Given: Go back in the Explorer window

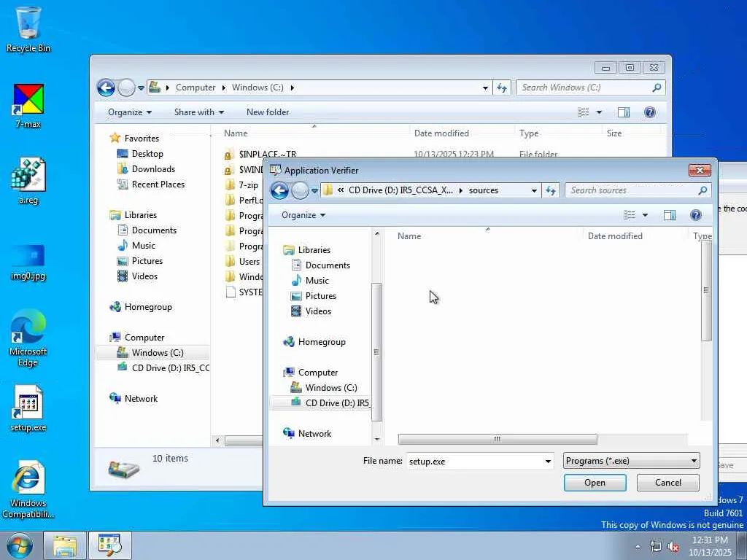Looking at the screenshot, I should click(x=106, y=87).
